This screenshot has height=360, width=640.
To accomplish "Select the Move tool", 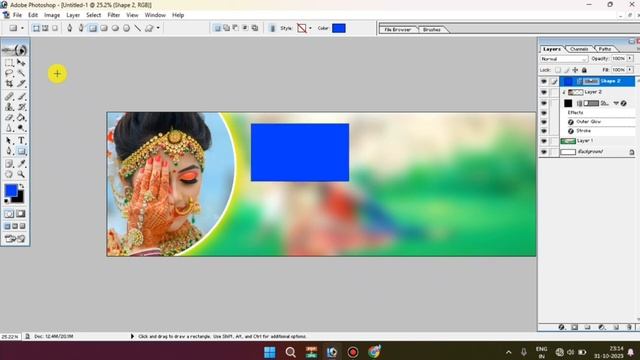I will click(21, 63).
